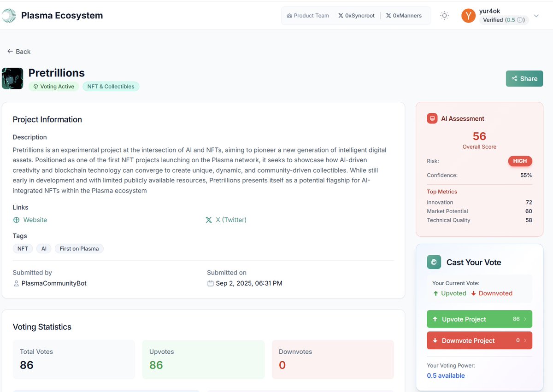Select the NFT tag

pyautogui.click(x=23, y=249)
